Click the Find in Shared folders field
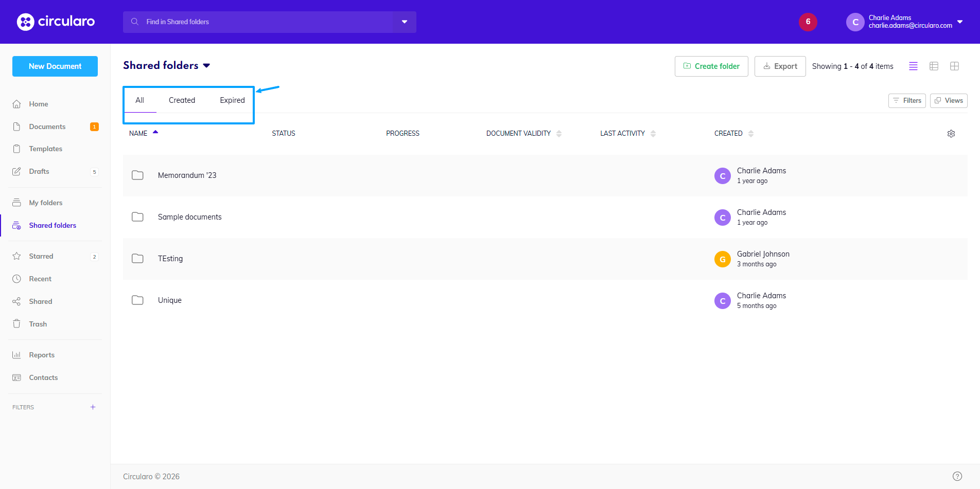Screen dimensions: 980x489 [x=262, y=22]
